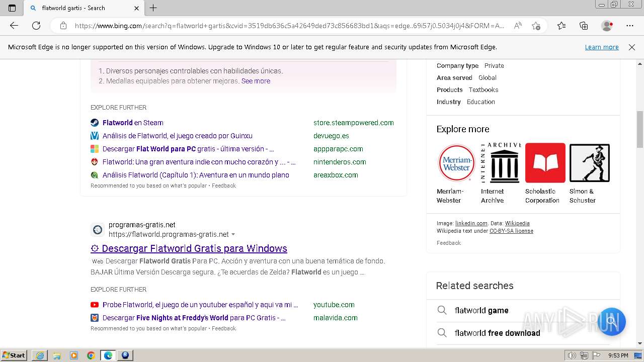Click the Bing floating search button

tap(611, 321)
